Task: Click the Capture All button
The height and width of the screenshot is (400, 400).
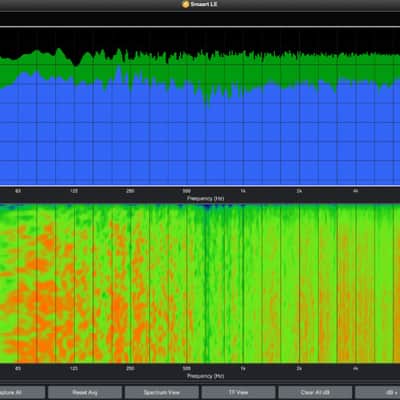Action: 22,392
